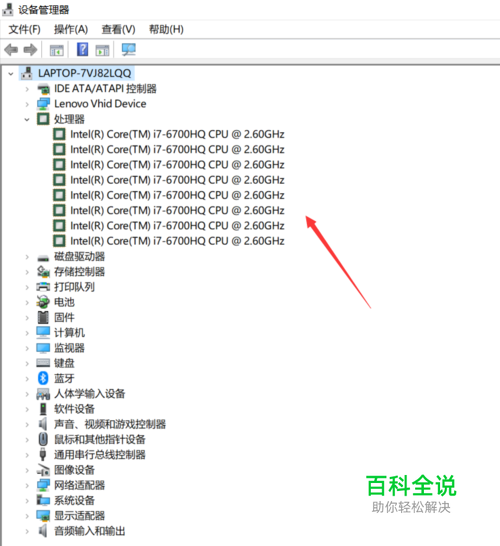The height and width of the screenshot is (546, 500).
Task: Expand the 电池 category
Action: pyautogui.click(x=27, y=302)
